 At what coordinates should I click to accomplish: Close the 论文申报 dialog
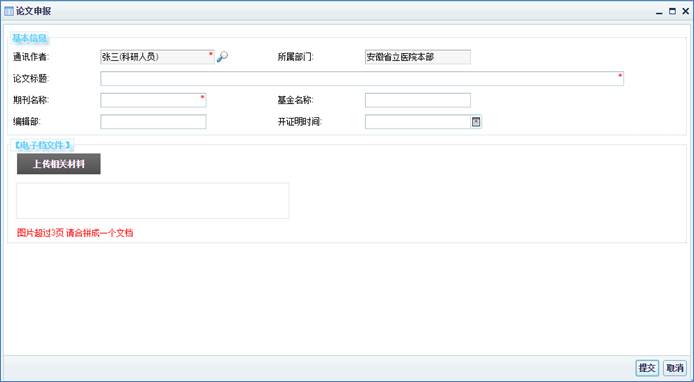click(685, 12)
